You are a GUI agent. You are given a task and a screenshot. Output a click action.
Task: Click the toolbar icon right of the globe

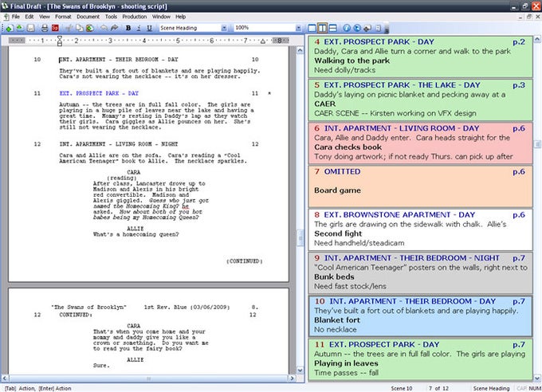(x=367, y=28)
